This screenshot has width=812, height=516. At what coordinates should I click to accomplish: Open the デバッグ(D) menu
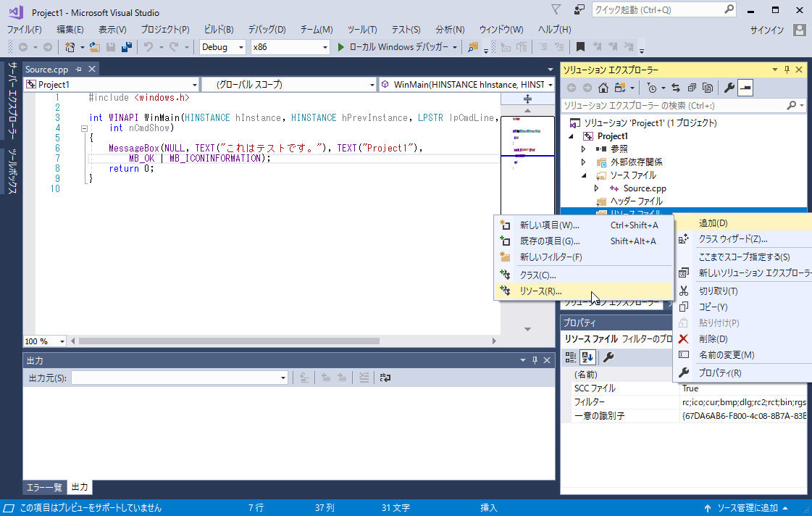(x=267, y=30)
